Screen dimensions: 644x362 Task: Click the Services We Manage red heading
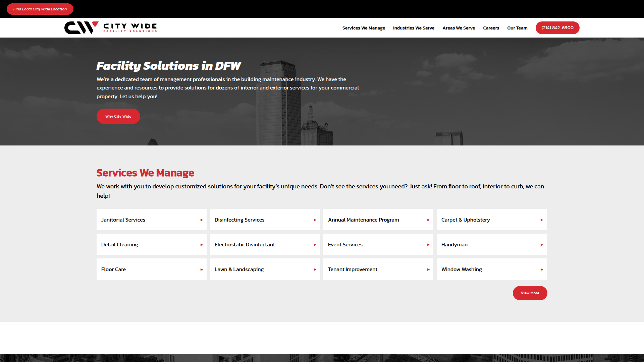tap(145, 173)
